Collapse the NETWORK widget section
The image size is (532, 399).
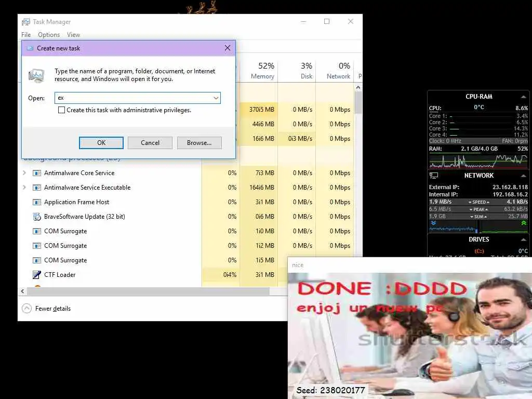click(524, 176)
